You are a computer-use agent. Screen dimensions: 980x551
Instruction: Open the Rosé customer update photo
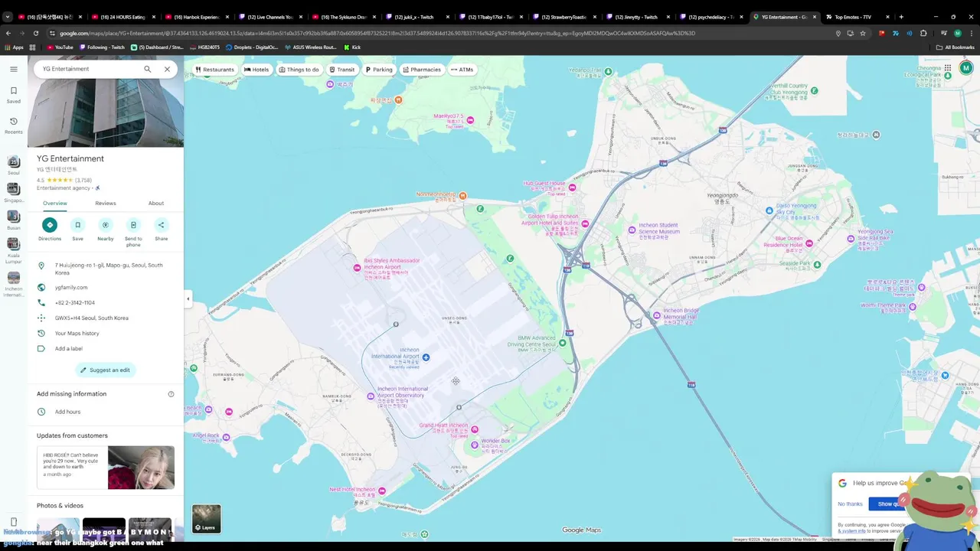point(141,468)
